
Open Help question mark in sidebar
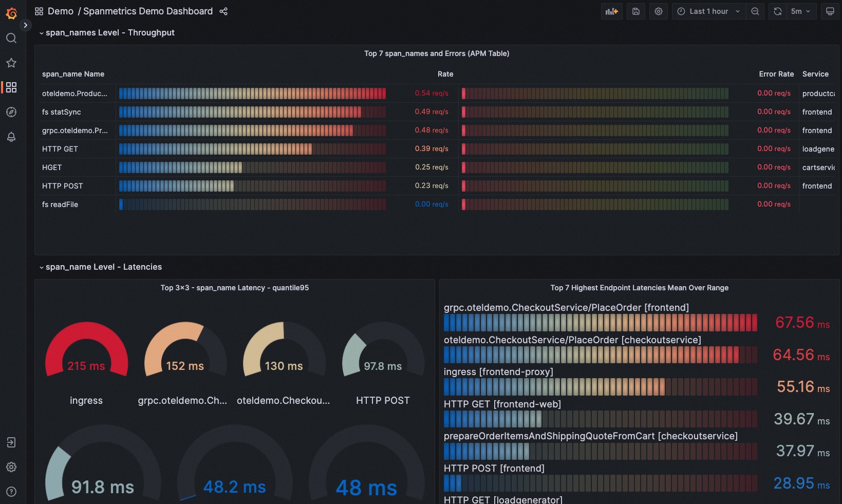[x=11, y=492]
